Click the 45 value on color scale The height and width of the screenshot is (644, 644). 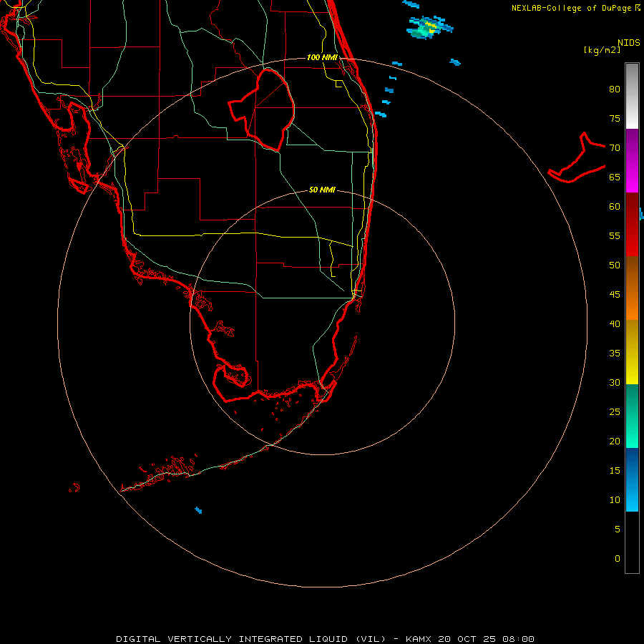coord(615,295)
